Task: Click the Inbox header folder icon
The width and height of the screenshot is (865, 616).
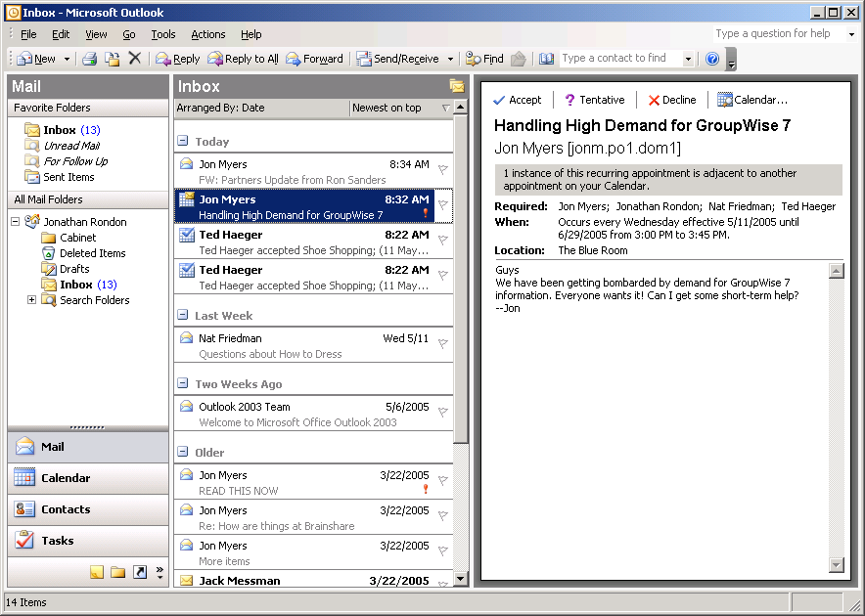Action: pyautogui.click(x=457, y=86)
